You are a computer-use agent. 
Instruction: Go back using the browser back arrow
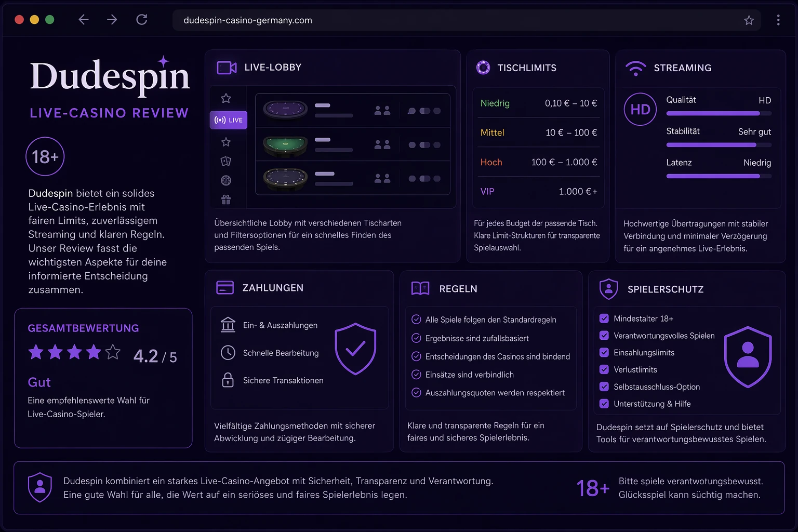point(84,20)
